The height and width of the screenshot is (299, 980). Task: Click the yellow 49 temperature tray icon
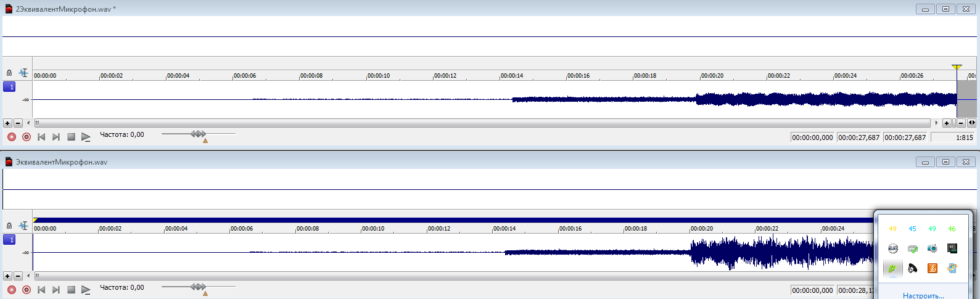coord(893,229)
